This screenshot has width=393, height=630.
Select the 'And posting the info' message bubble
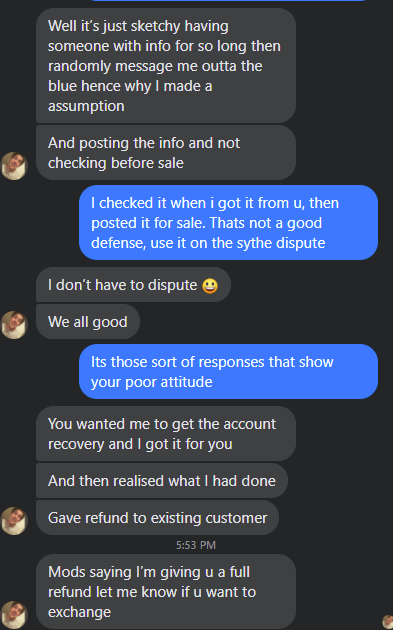[166, 153]
